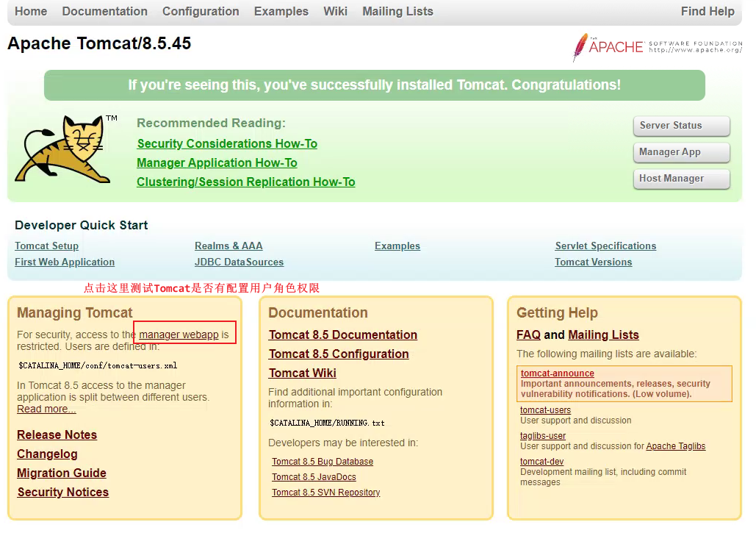The height and width of the screenshot is (533, 756).
Task: Open Tomcat 8.5 SVN Repository link
Action: coord(326,493)
